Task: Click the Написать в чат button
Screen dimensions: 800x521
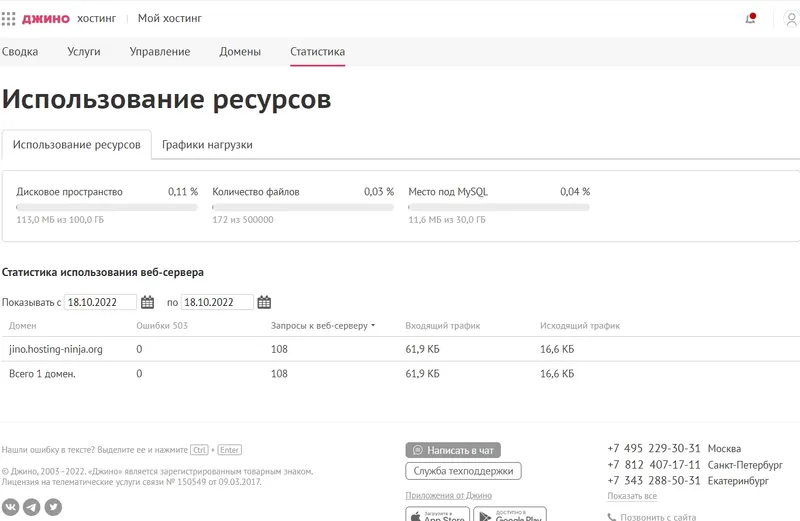Action: [x=453, y=450]
